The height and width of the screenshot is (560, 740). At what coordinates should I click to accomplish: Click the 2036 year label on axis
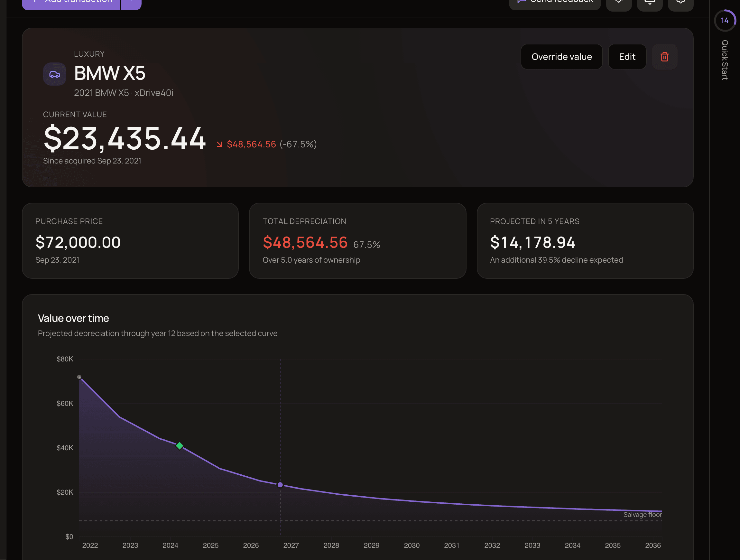[653, 546]
